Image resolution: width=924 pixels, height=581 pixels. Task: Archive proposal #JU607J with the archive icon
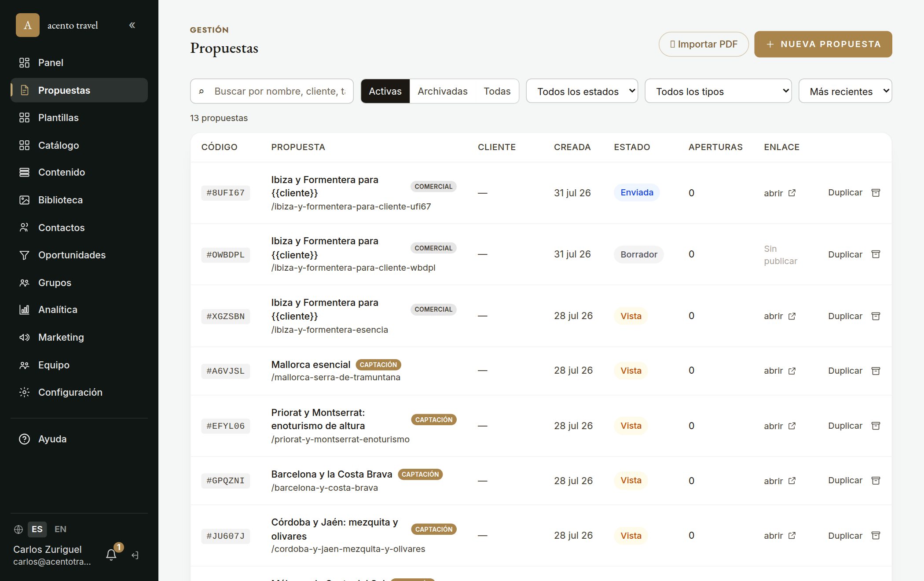876,536
